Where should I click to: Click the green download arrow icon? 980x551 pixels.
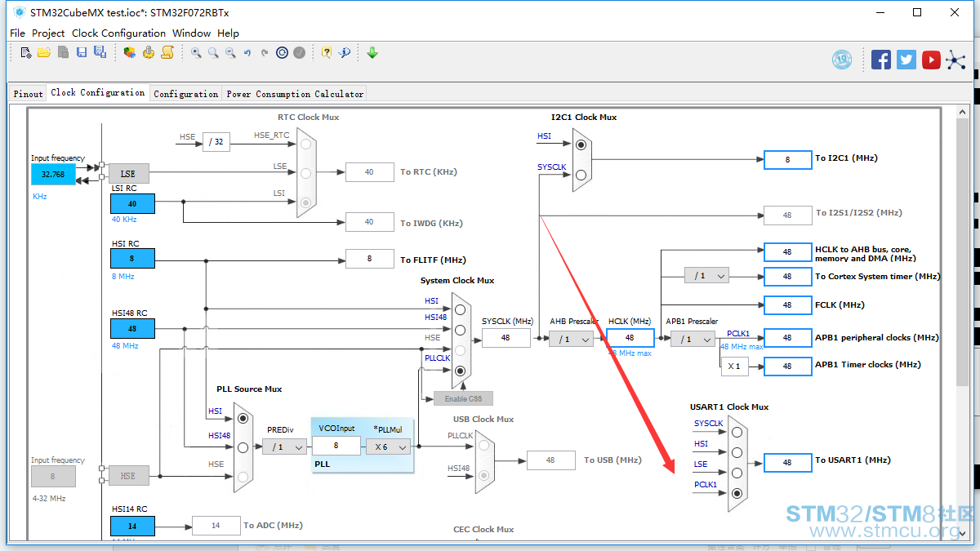[x=372, y=52]
